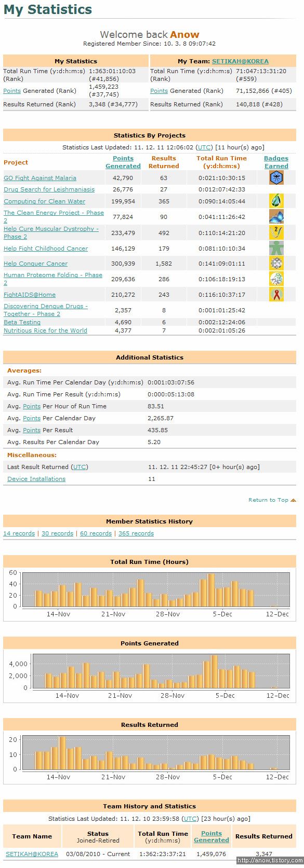
Task: Open GO Fight Against Malaria project link
Action: pyautogui.click(x=40, y=178)
